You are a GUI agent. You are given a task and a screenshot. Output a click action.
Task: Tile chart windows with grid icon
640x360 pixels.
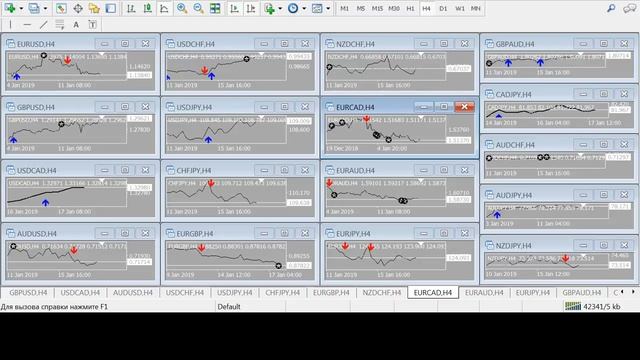tap(215, 8)
